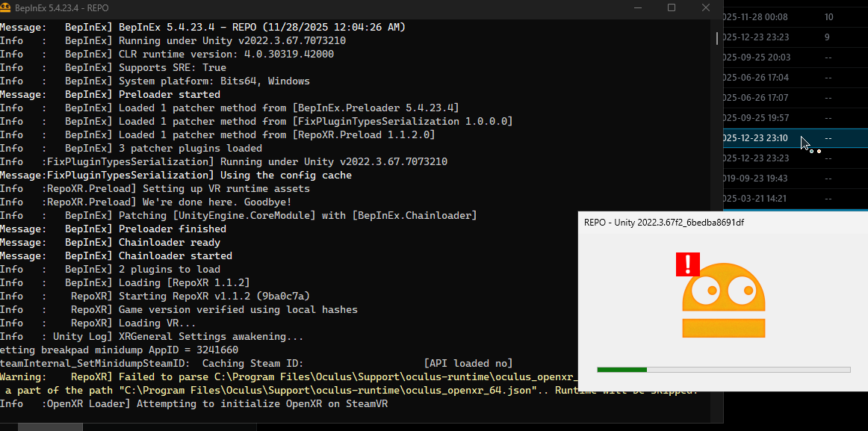Close the BepInEx console window
Screen dimensions: 868x431
pos(705,7)
